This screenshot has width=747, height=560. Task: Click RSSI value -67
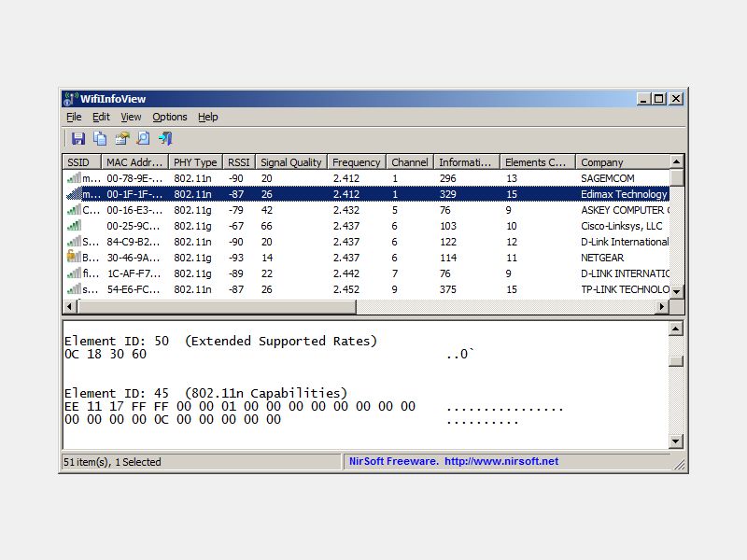pos(235,226)
